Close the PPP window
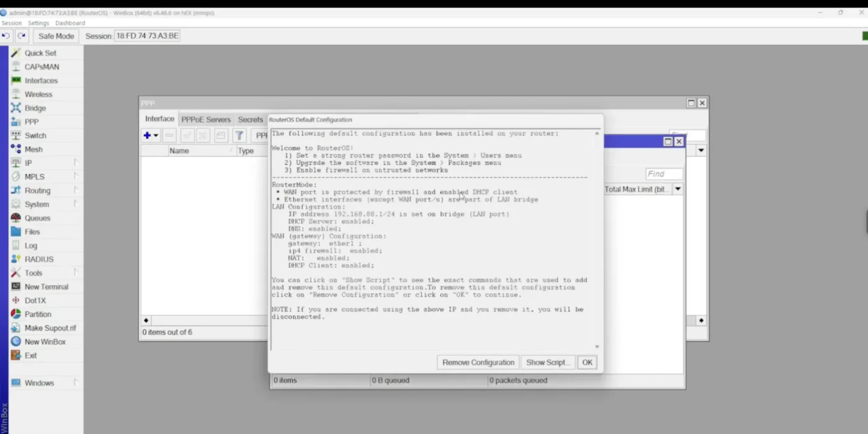 [x=702, y=103]
